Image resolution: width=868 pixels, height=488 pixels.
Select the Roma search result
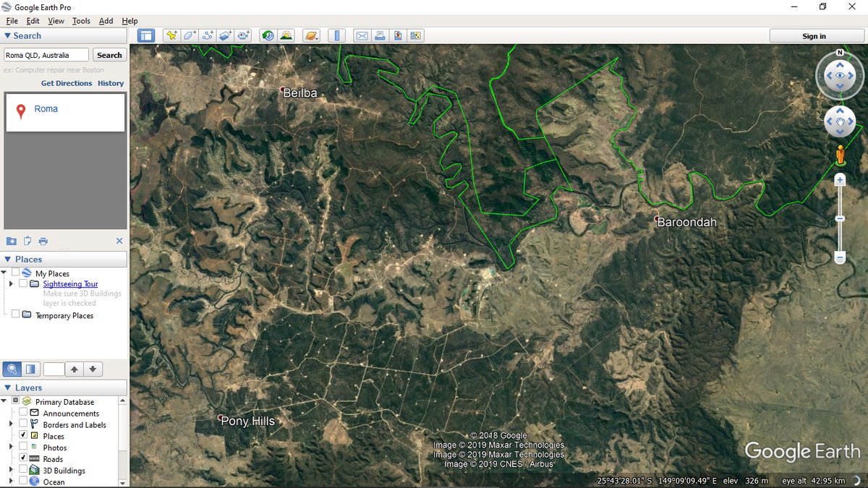pos(46,108)
